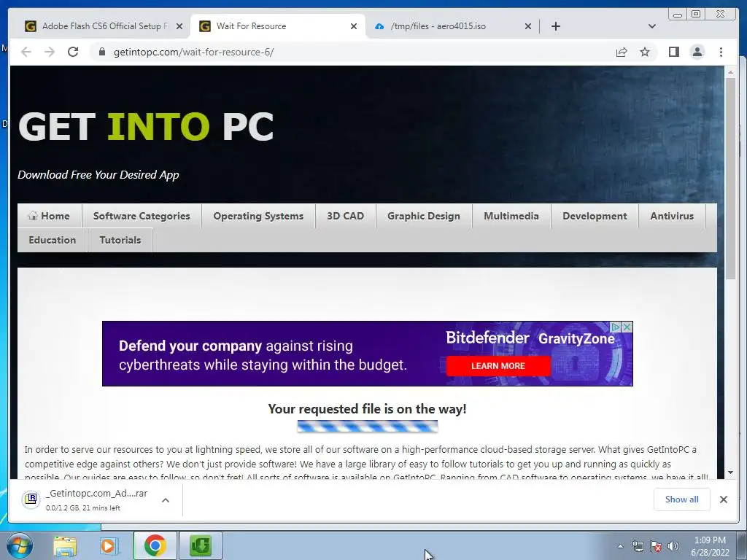Open the Chrome three-dot menu
Image resolution: width=747 pixels, height=560 pixels.
coord(721,52)
